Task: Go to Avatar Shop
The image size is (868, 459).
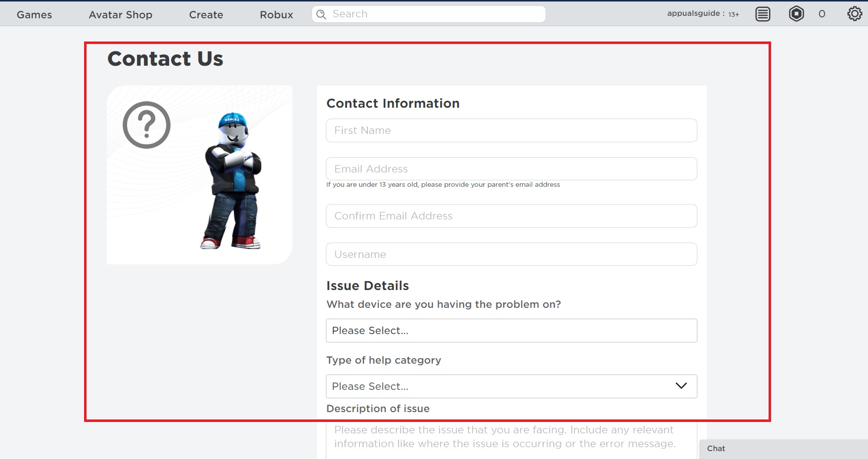Action: tap(121, 15)
